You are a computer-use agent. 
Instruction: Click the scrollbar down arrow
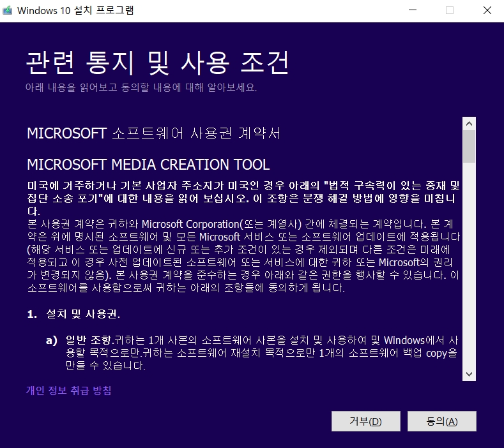tap(469, 374)
